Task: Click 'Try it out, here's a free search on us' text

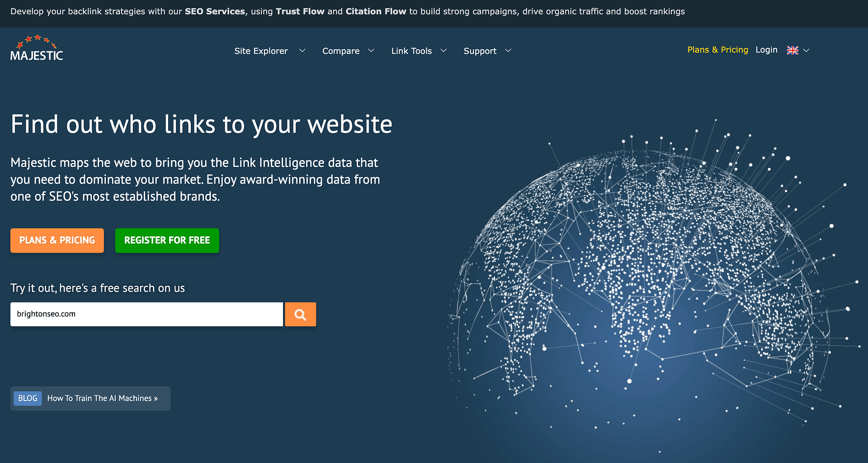Action: (x=98, y=288)
